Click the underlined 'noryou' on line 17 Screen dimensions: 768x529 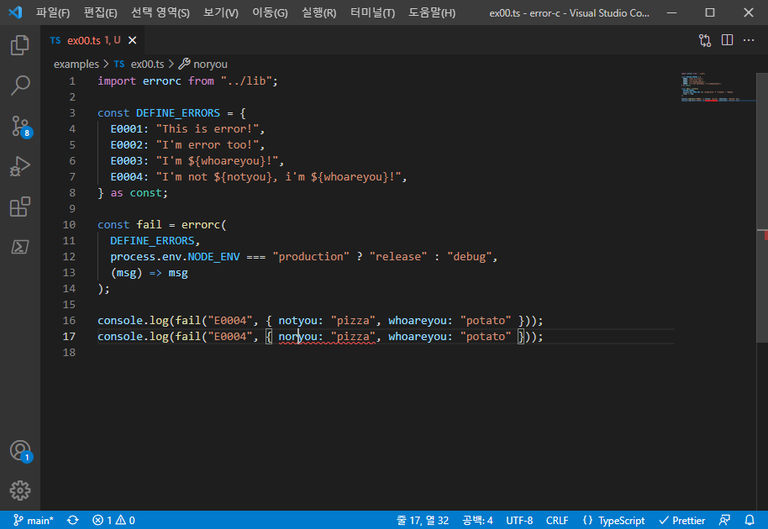pos(298,337)
